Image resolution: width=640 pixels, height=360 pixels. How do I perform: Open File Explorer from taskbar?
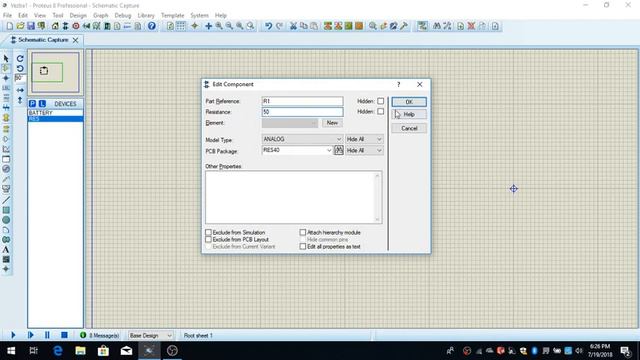coord(80,351)
